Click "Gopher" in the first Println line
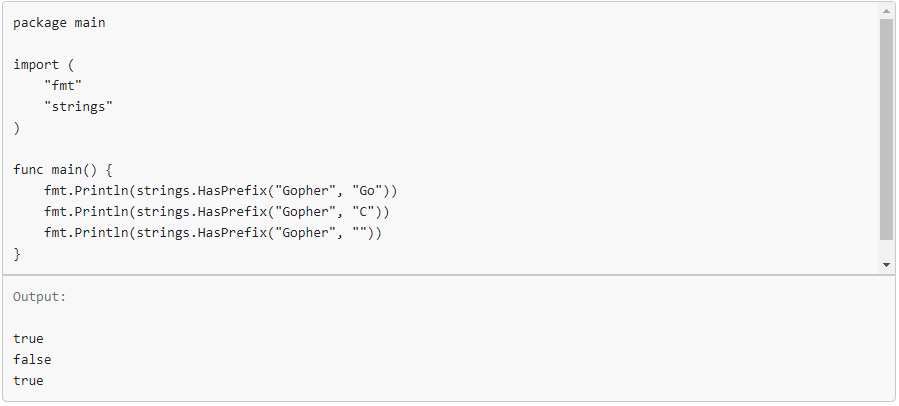The image size is (899, 406). 305,190
